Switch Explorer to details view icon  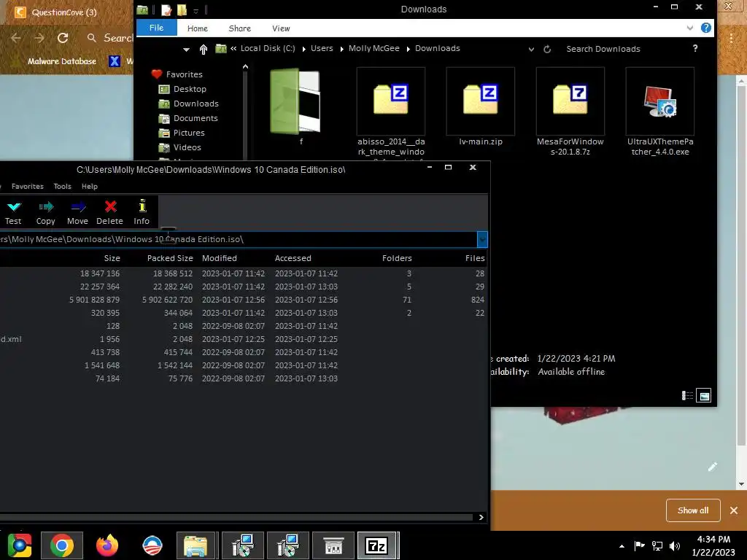[687, 396]
